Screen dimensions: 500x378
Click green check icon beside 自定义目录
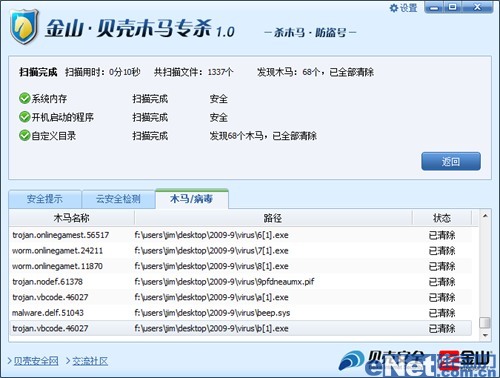click(x=24, y=135)
